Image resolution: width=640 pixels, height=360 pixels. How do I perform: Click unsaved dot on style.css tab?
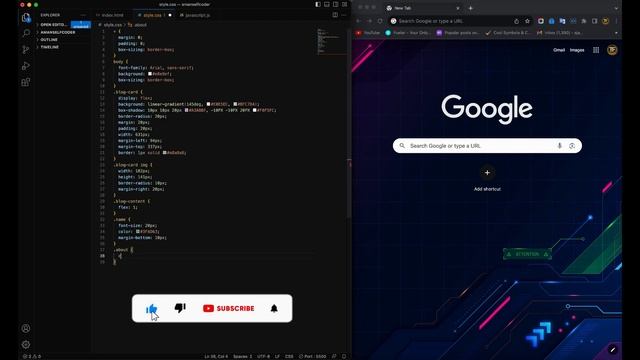pos(170,15)
